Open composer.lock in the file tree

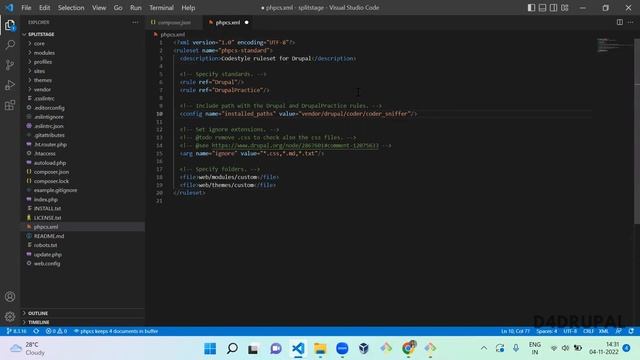82,181
